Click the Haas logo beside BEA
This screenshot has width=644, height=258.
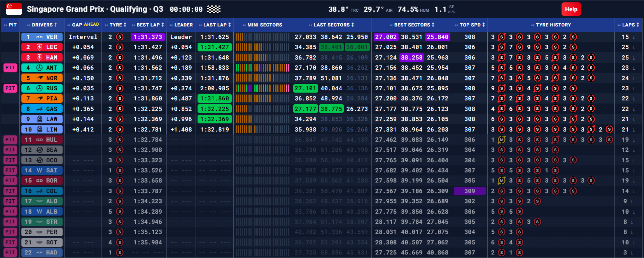click(39, 150)
